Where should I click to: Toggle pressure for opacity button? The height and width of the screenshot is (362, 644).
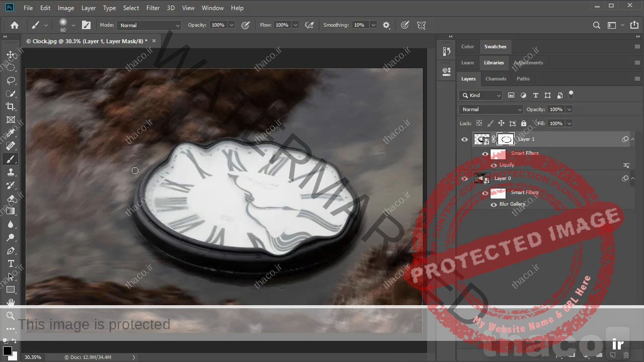click(x=246, y=25)
